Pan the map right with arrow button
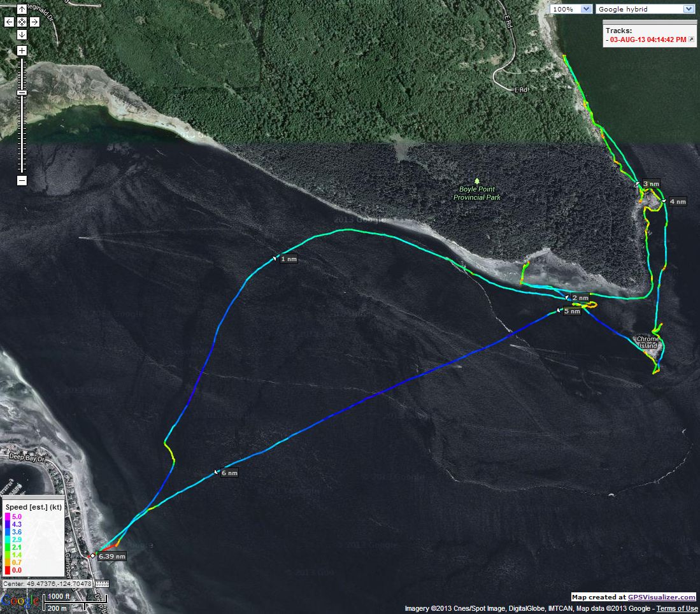Image resolution: width=700 pixels, height=614 pixels. click(34, 22)
